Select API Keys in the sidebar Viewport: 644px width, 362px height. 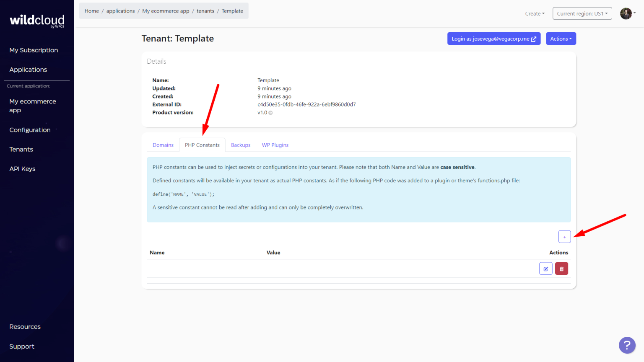coord(22,168)
